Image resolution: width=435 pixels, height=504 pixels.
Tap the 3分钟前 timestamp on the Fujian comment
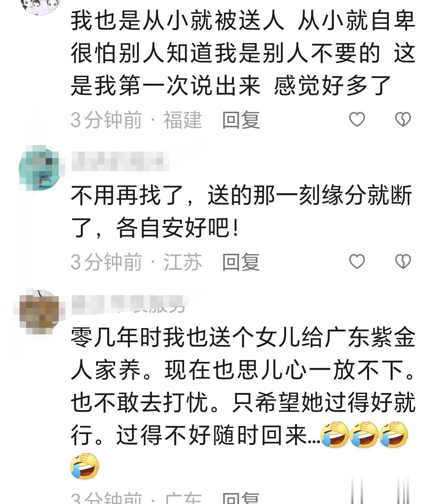(x=106, y=120)
